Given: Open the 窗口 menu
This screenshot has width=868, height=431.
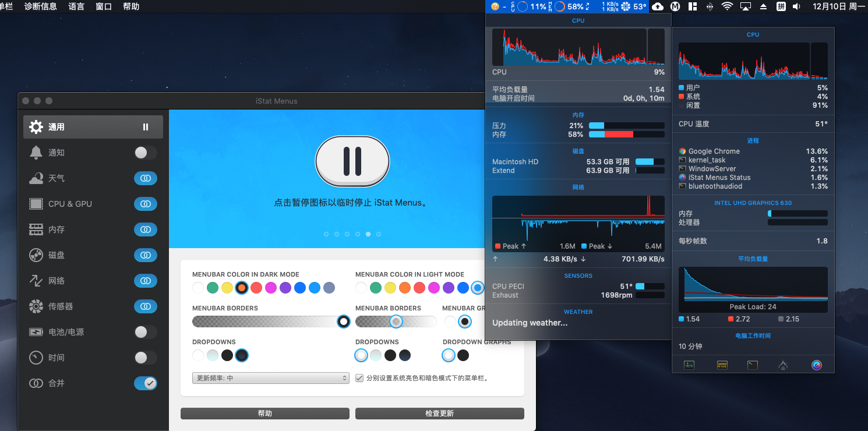Looking at the screenshot, I should [104, 6].
